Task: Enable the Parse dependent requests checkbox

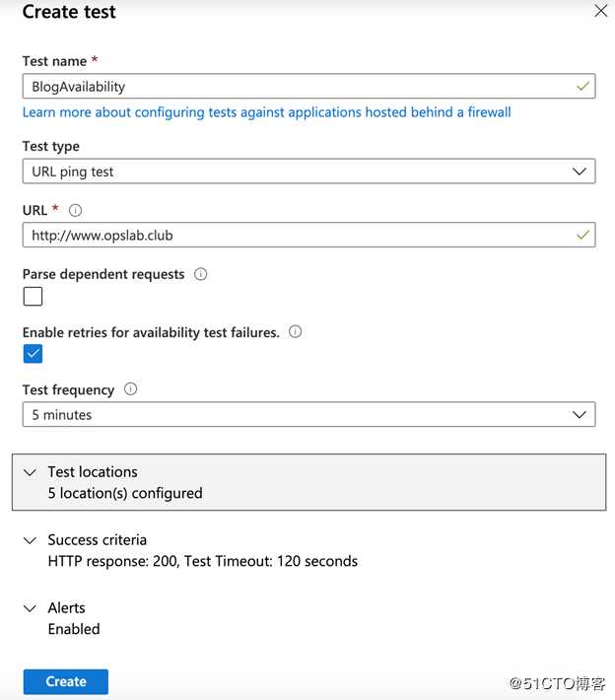Action: click(x=34, y=297)
